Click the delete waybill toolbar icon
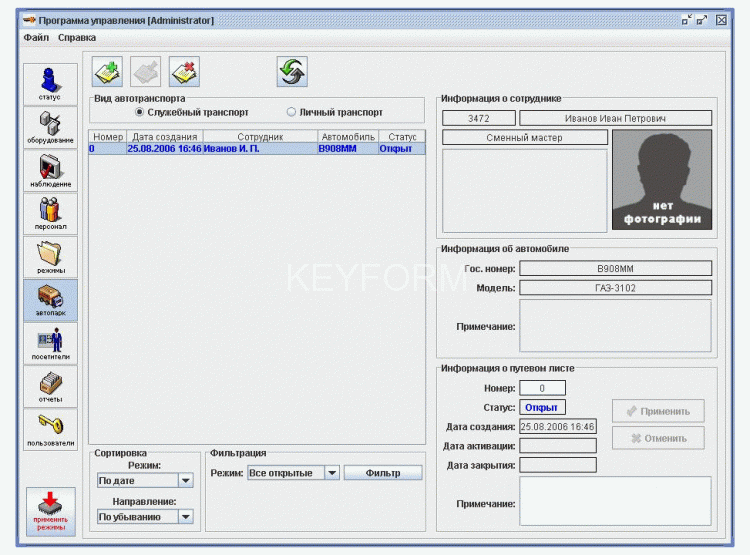Image resolution: width=750 pixels, height=555 pixels. (184, 72)
